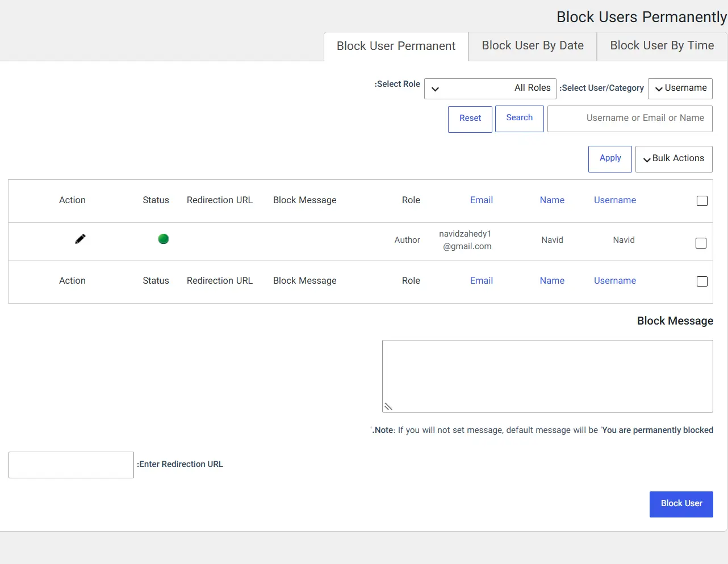Click Navid in the Username column

(624, 240)
